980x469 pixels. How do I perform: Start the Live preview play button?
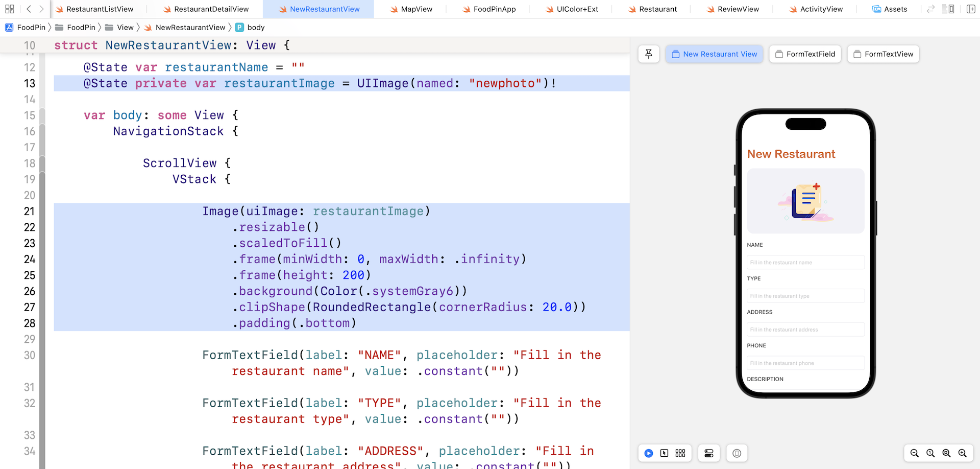click(x=649, y=453)
